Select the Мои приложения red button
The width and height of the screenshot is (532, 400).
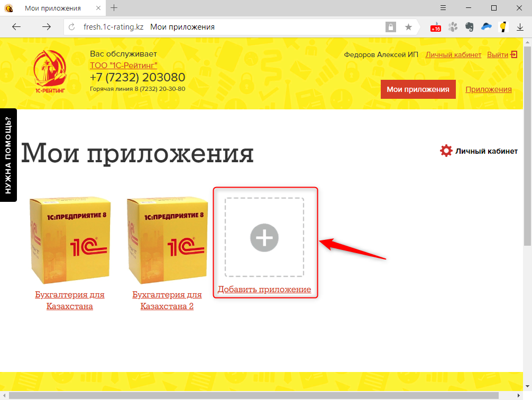[418, 89]
